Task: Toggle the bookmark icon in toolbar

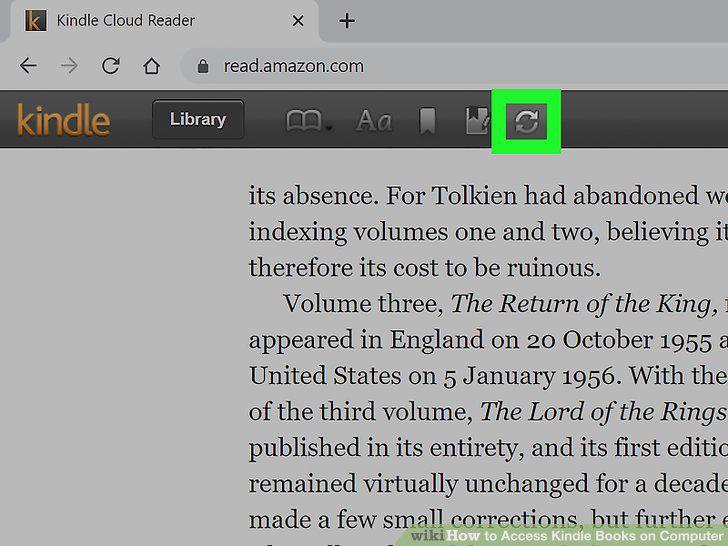Action: (427, 121)
